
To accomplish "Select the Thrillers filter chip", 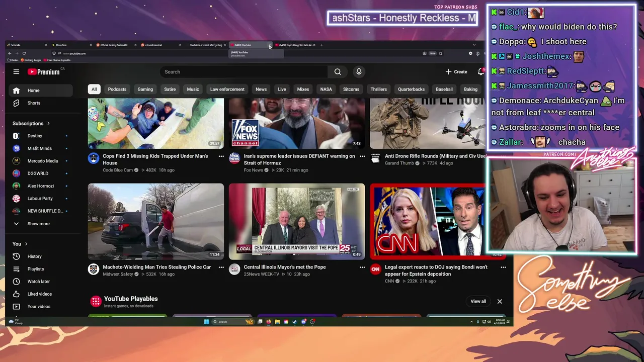I will coord(379,89).
